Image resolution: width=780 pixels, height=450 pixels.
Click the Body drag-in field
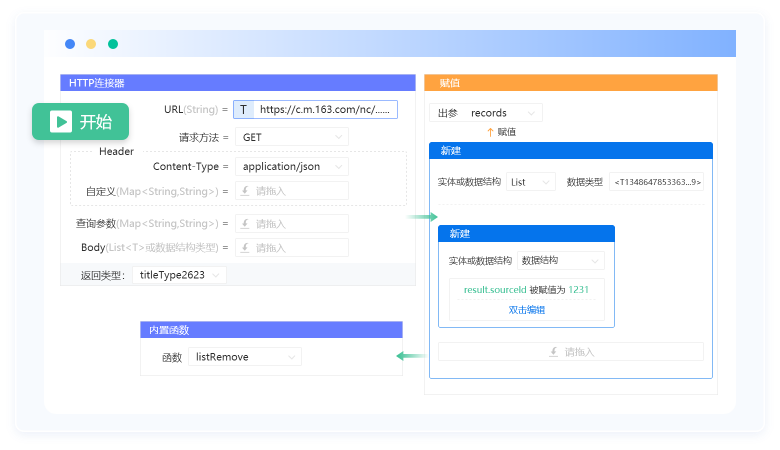click(x=291, y=248)
